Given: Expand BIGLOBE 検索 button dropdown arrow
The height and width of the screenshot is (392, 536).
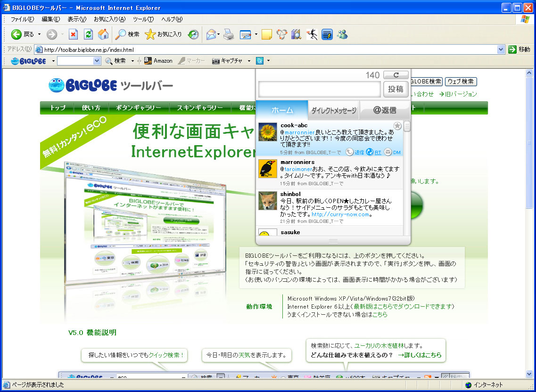Looking at the screenshot, I should [132, 61].
